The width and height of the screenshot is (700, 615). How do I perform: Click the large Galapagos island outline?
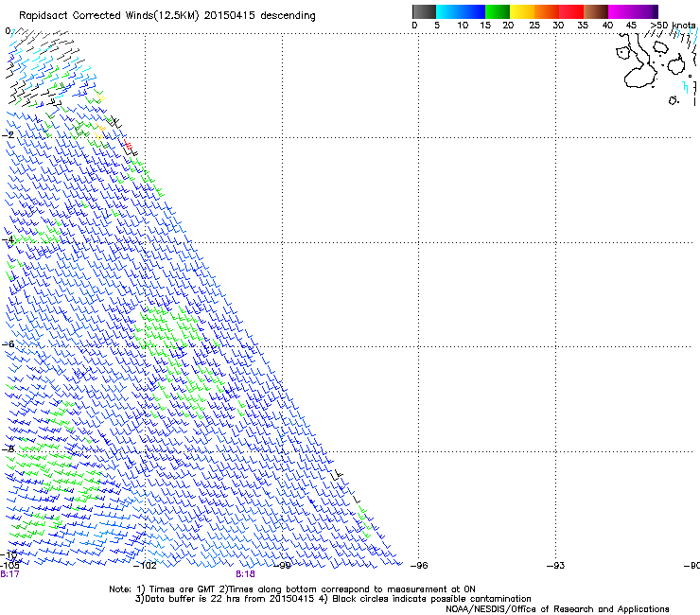640,61
